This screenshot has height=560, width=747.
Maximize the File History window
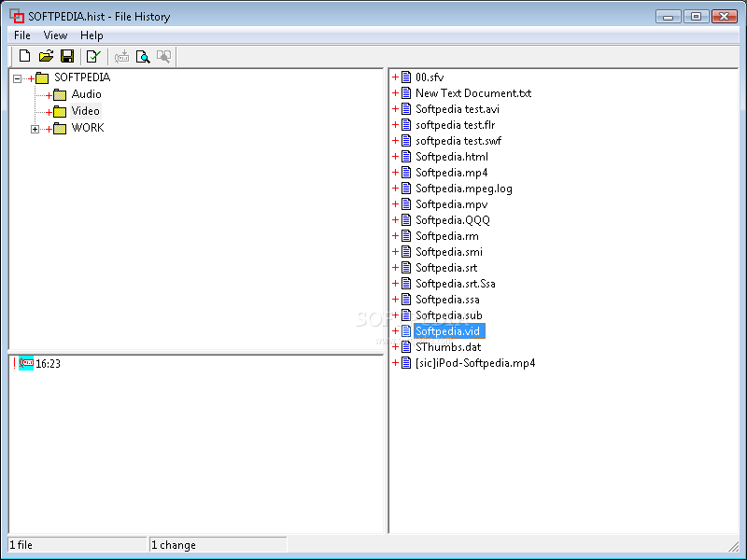click(696, 17)
